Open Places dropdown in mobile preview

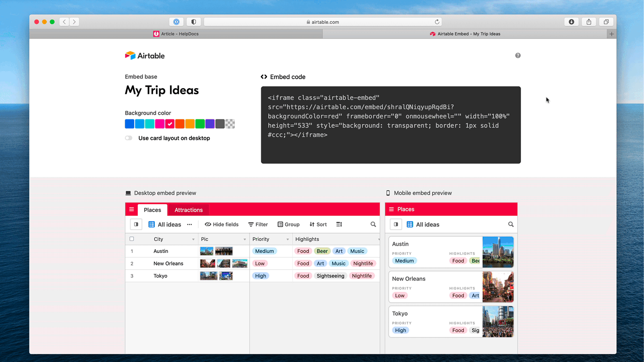406,209
